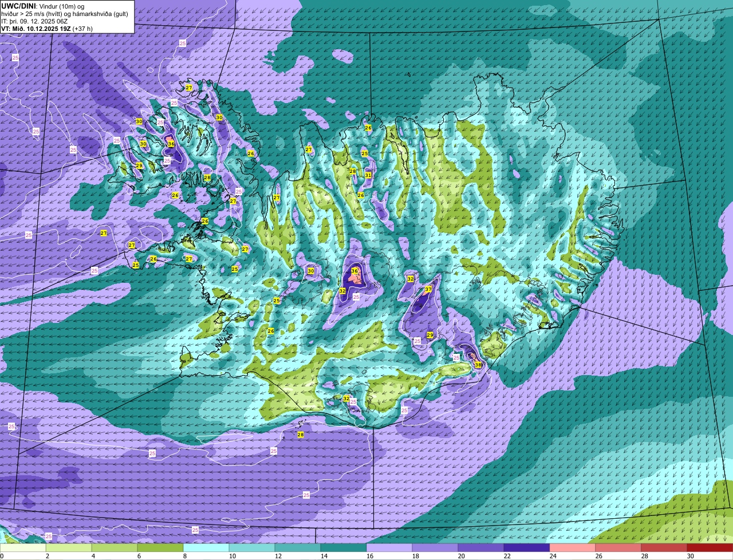Pick the 22–24 m/s dark indigo swatch
Viewport: 733px width, 560px height.
[527, 547]
